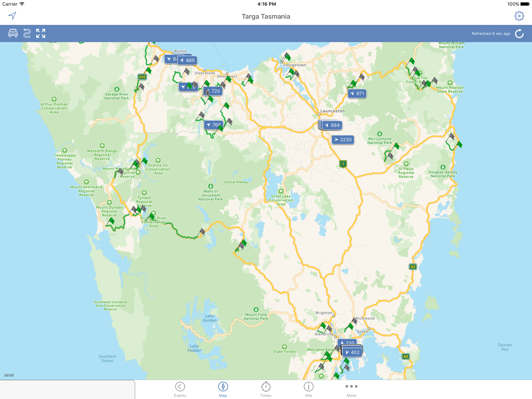Tap the Ben Lomond National Park pin

click(380, 134)
